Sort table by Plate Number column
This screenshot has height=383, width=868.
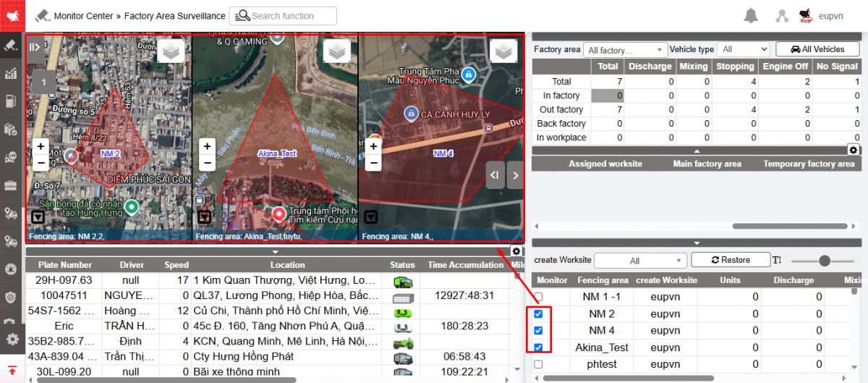point(66,265)
